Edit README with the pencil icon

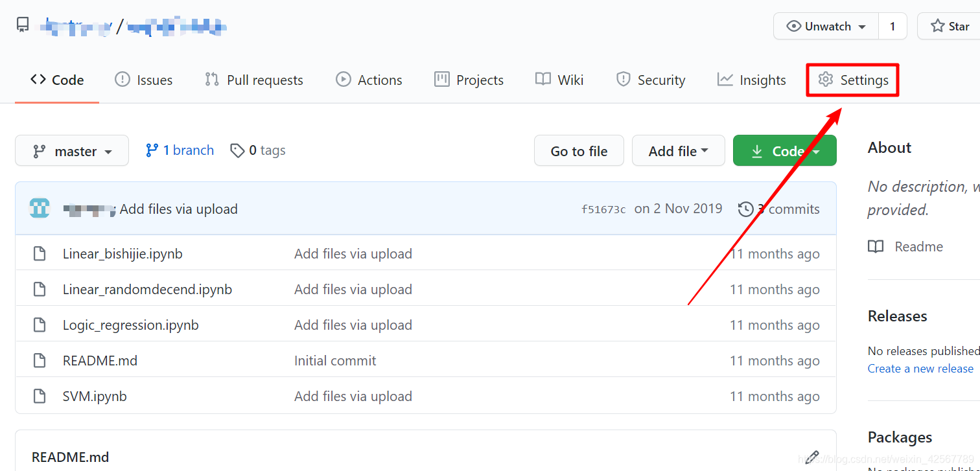(812, 457)
